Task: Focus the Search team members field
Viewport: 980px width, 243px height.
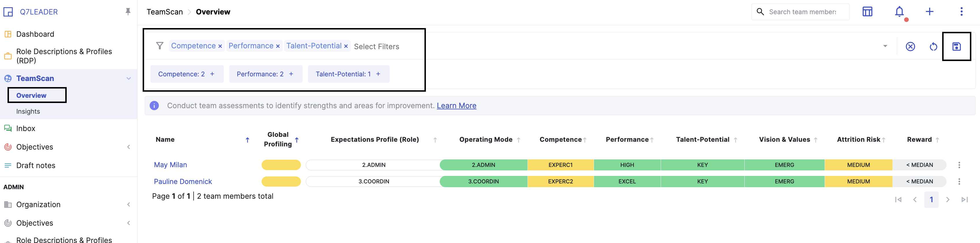Action: click(802, 12)
